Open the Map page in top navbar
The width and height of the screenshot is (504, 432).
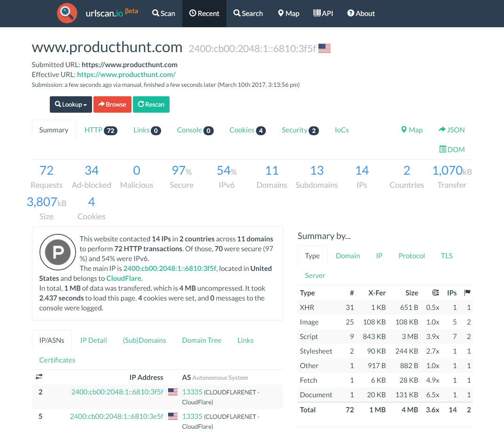[x=289, y=14]
